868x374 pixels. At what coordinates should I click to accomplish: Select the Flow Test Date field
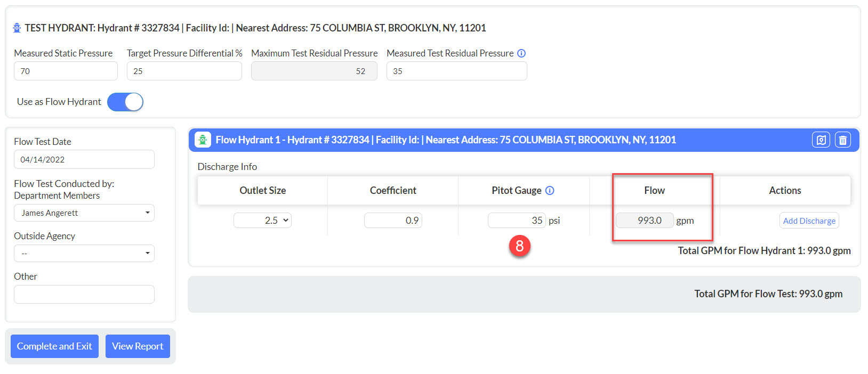pyautogui.click(x=84, y=159)
